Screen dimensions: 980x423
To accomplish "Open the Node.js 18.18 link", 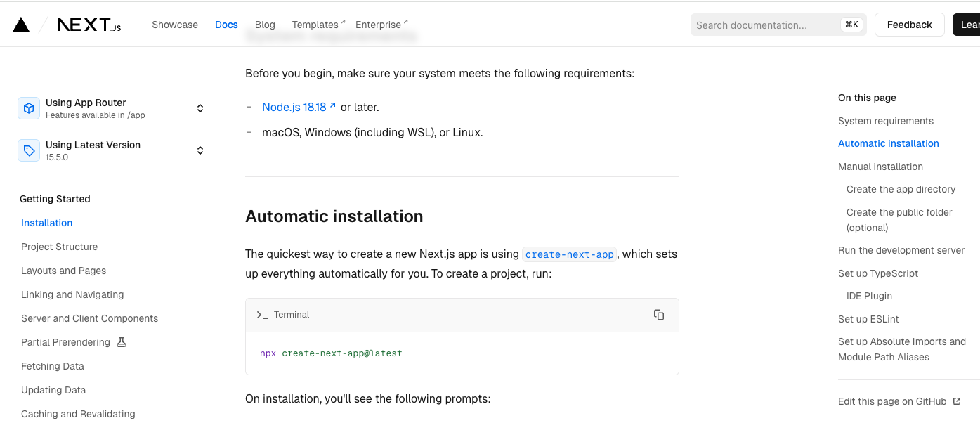I will click(299, 107).
